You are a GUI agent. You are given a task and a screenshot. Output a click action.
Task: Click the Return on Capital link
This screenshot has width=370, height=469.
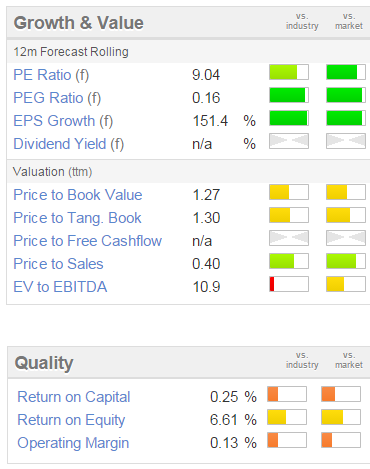[x=74, y=397]
